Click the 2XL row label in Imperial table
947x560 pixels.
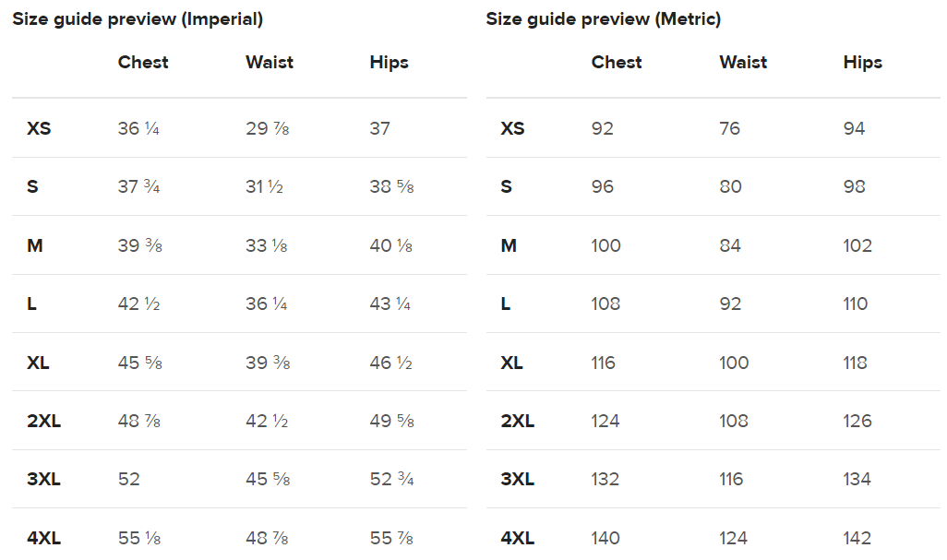point(43,422)
